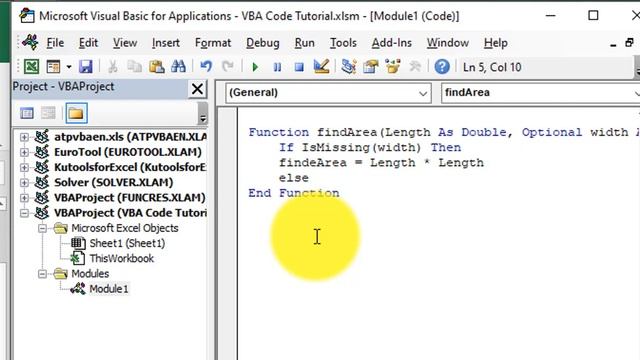Open the Run menu
Image resolution: width=640 pixels, height=360 pixels.
pos(304,43)
